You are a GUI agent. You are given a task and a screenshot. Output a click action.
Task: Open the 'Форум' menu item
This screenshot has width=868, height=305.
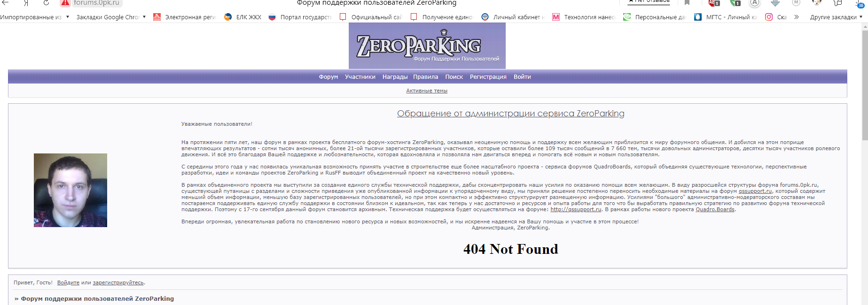[328, 77]
